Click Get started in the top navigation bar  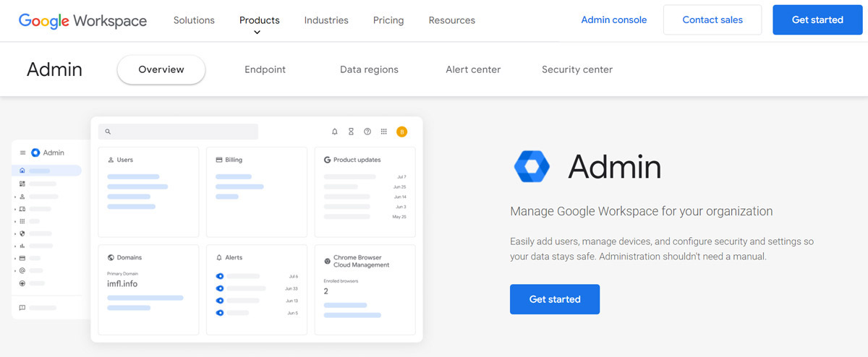tap(817, 20)
